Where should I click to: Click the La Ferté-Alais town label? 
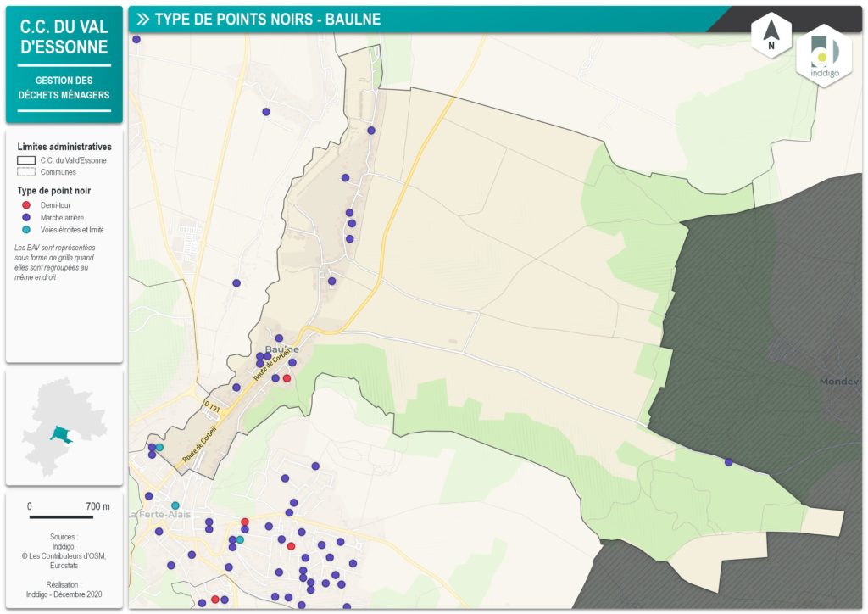159,515
